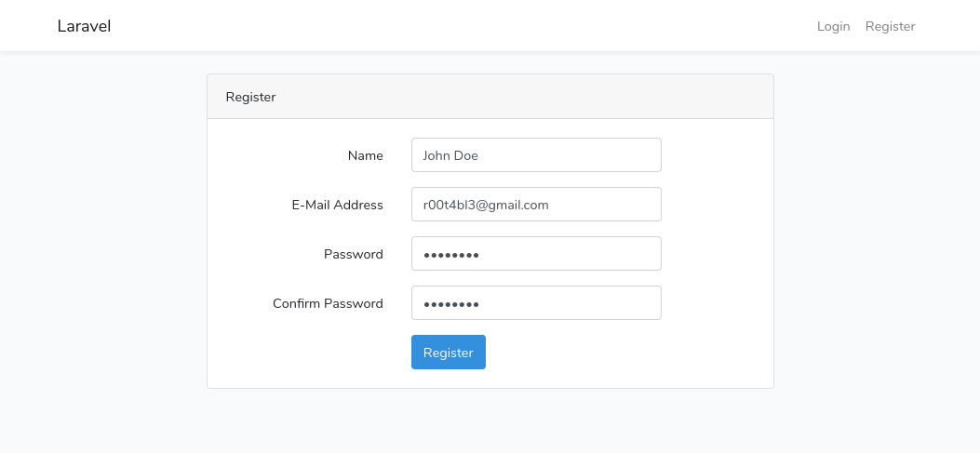Click the Register card header title
980x453 pixels.
250,97
